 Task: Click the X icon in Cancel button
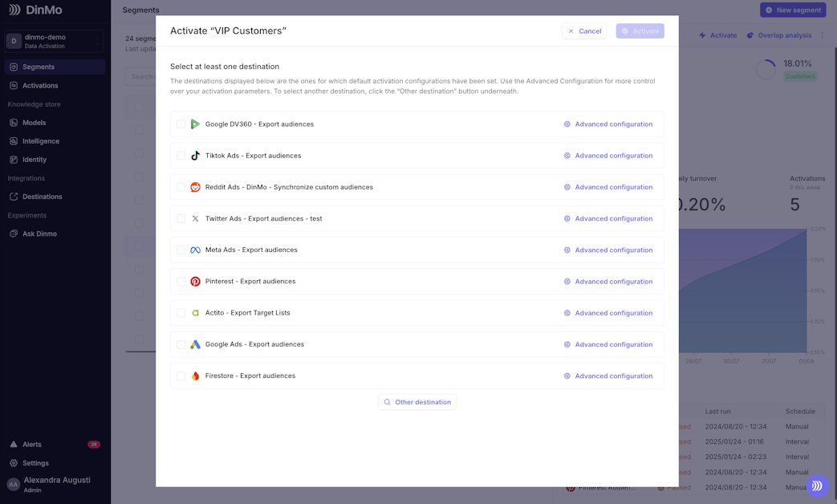571,31
